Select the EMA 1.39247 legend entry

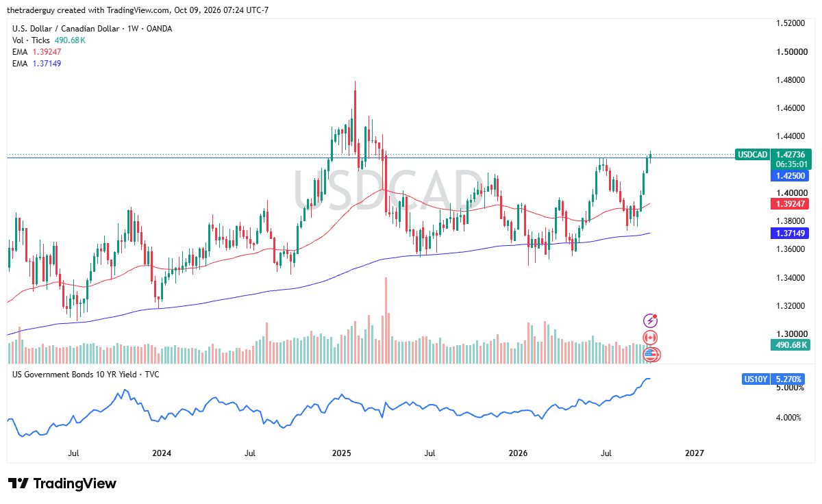37,52
